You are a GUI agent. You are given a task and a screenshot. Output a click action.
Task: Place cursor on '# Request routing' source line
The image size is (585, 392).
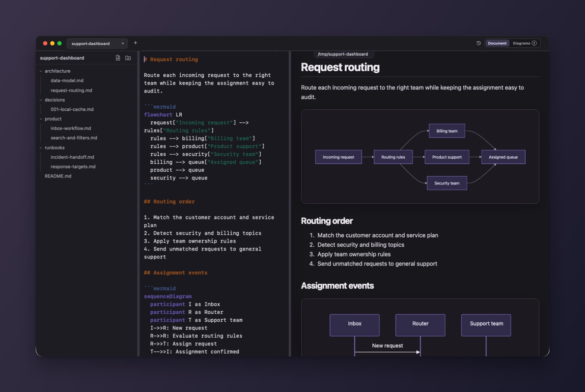(x=171, y=59)
